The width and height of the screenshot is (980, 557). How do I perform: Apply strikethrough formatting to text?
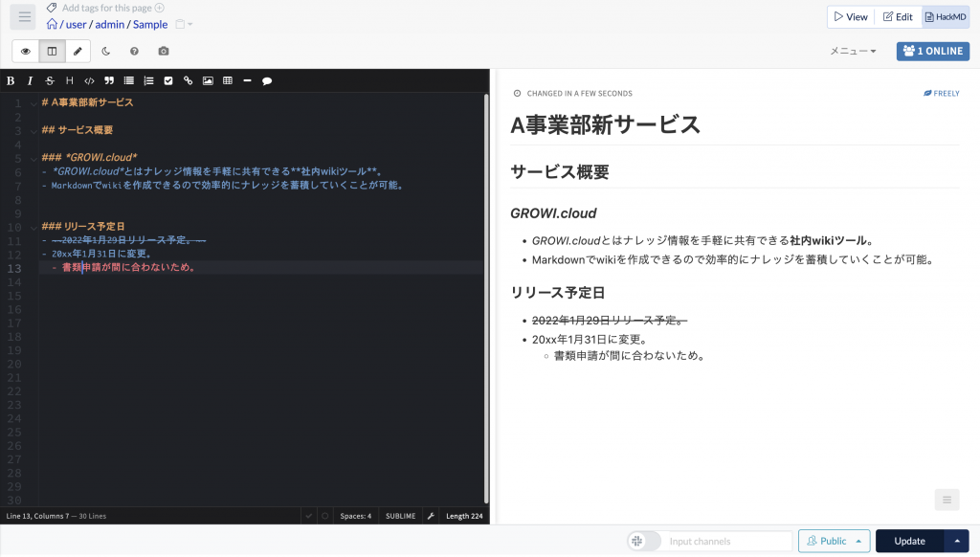50,81
